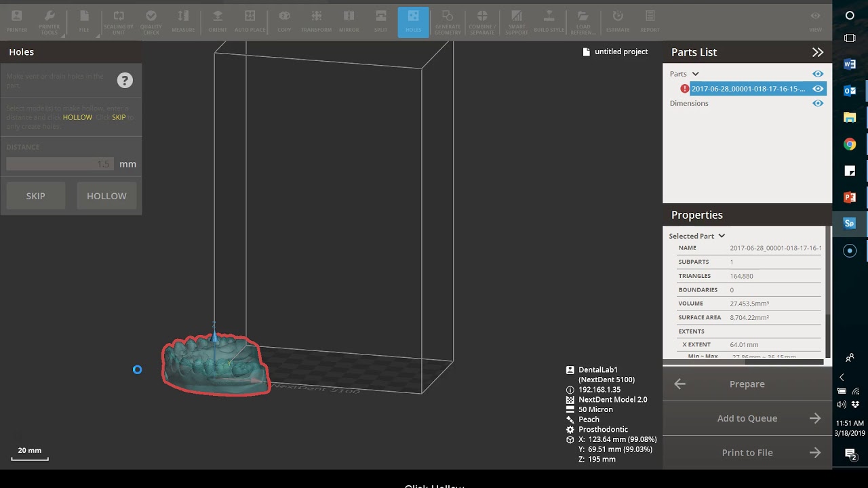Collapse the Parts List panel
The image size is (868, 488).
coord(818,52)
